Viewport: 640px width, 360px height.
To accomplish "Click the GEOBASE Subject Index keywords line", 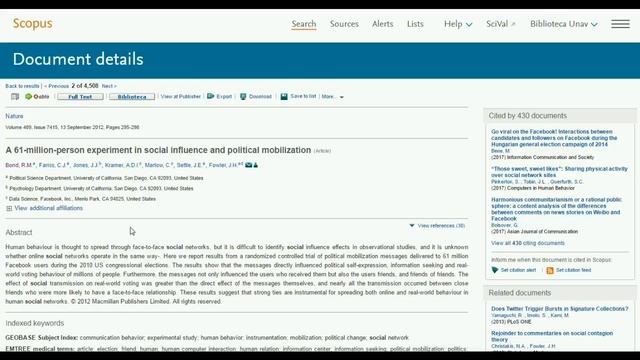I will [207, 338].
